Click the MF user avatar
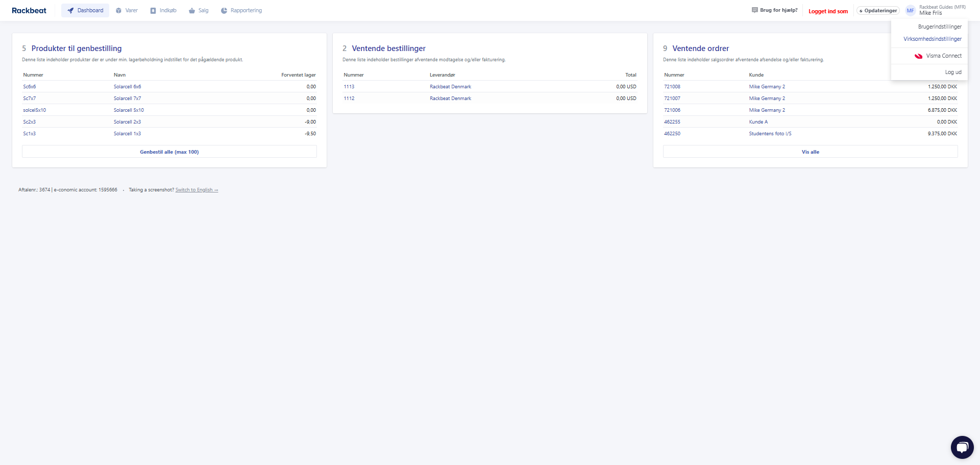 point(910,11)
